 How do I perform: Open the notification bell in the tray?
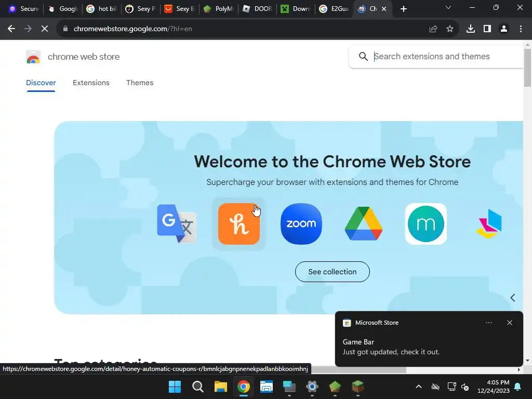pos(518,387)
